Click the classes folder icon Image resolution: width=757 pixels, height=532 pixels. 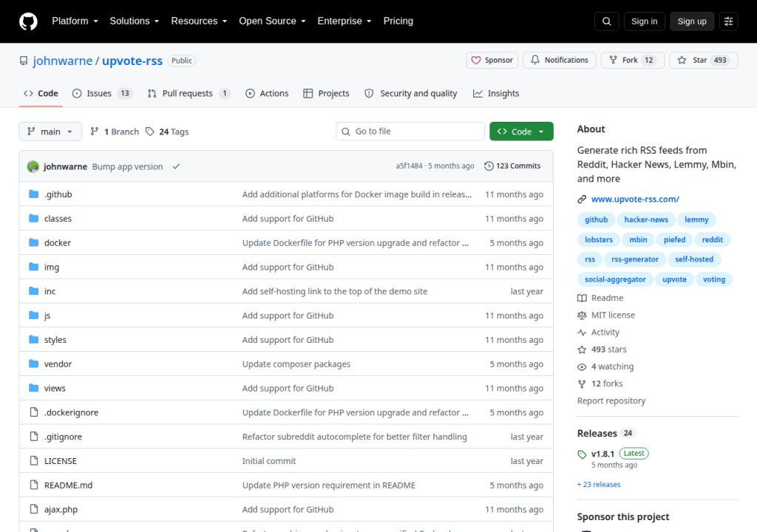[x=33, y=218]
